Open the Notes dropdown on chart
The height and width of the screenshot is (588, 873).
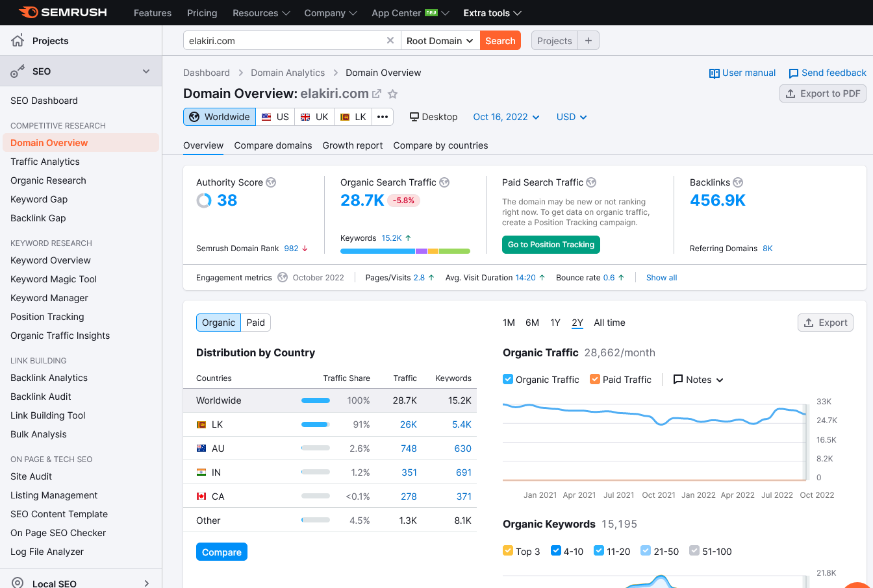[x=698, y=380]
